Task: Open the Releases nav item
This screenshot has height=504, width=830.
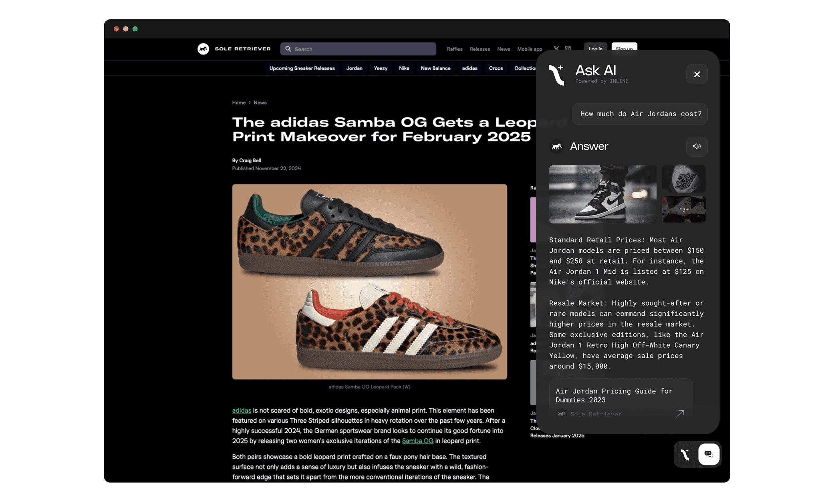Action: [x=480, y=49]
